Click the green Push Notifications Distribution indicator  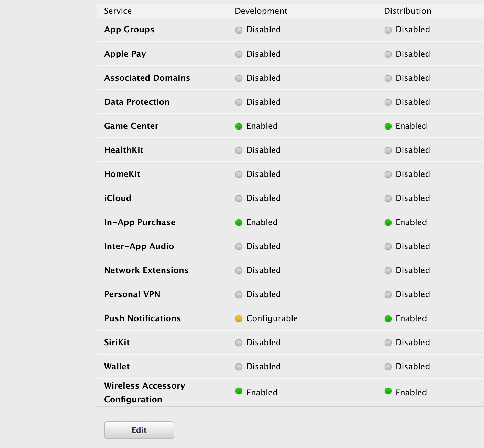[388, 319]
